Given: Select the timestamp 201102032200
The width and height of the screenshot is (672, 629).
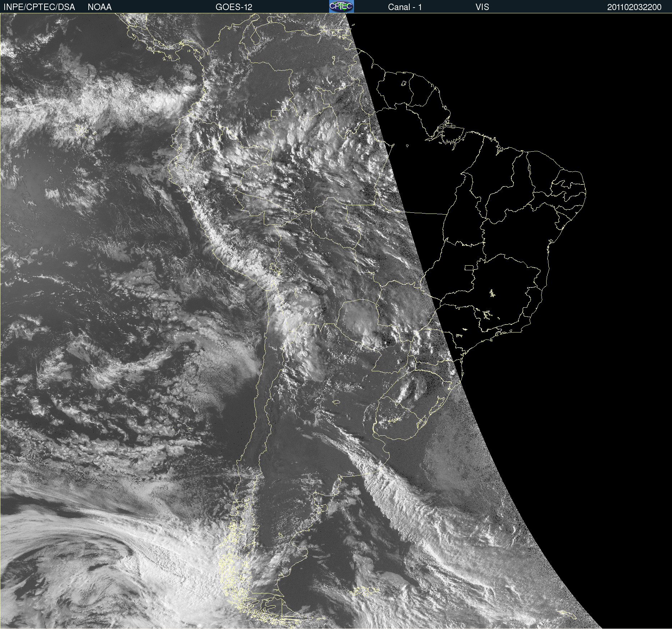Looking at the screenshot, I should pos(634,7).
